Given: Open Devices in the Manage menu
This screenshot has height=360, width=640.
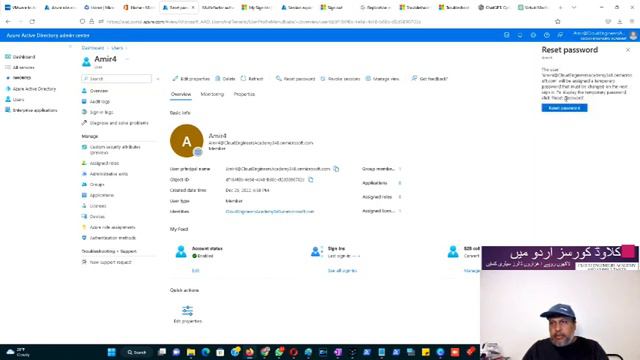Looking at the screenshot, I should (97, 216).
